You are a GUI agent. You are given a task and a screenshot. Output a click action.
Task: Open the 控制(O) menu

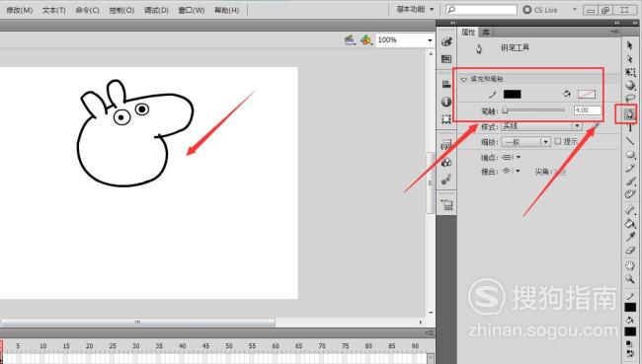tap(121, 10)
